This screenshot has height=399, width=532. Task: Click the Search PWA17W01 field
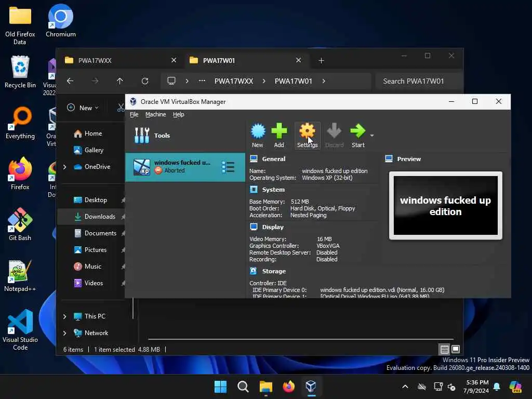click(x=419, y=81)
